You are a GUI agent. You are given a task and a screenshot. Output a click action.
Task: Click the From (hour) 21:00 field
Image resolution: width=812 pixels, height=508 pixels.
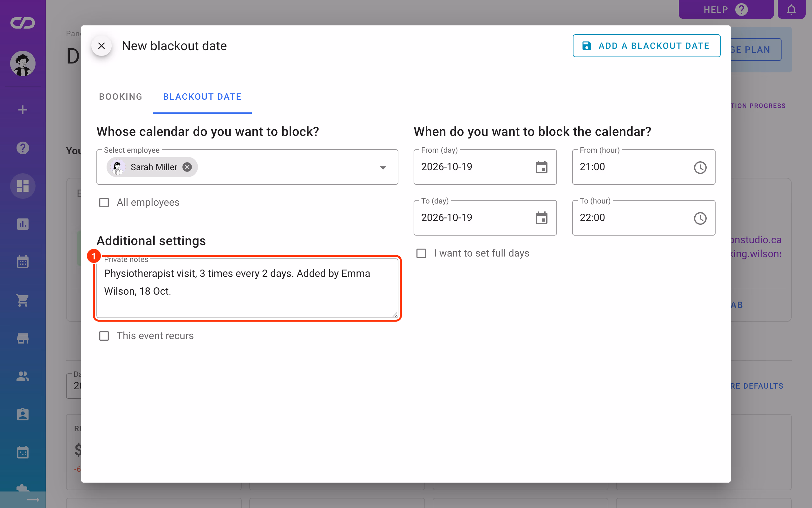tap(644, 167)
